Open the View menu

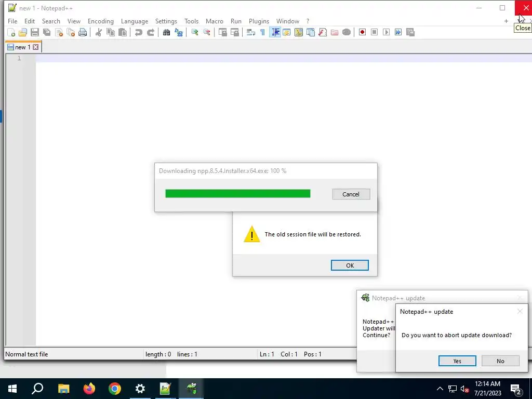pos(74,21)
